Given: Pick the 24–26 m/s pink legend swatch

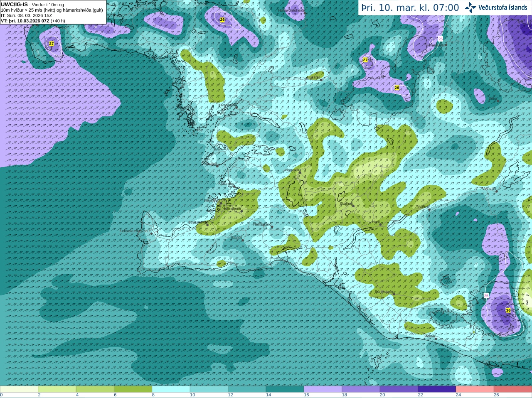Looking at the screenshot, I should (475, 389).
